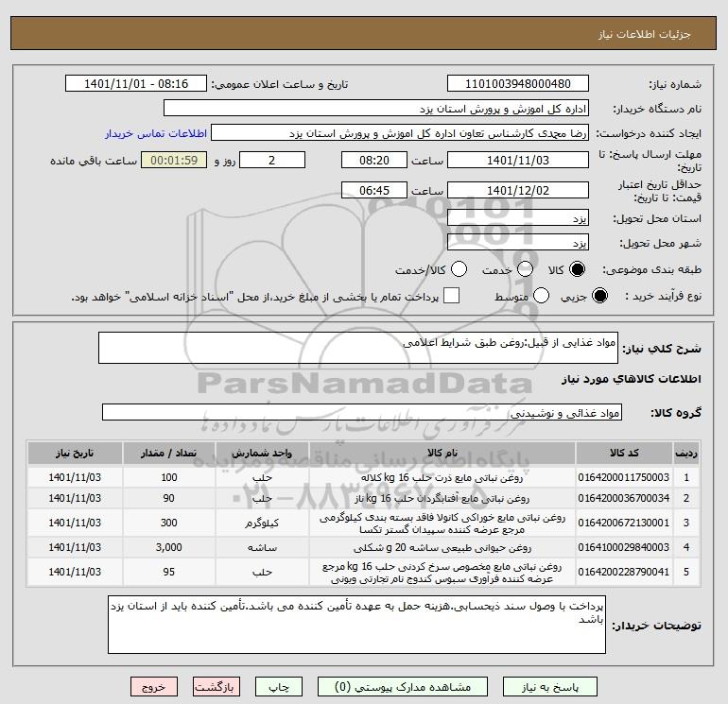Click the deadline time field 08:20
The width and height of the screenshot is (728, 704).
click(x=374, y=160)
